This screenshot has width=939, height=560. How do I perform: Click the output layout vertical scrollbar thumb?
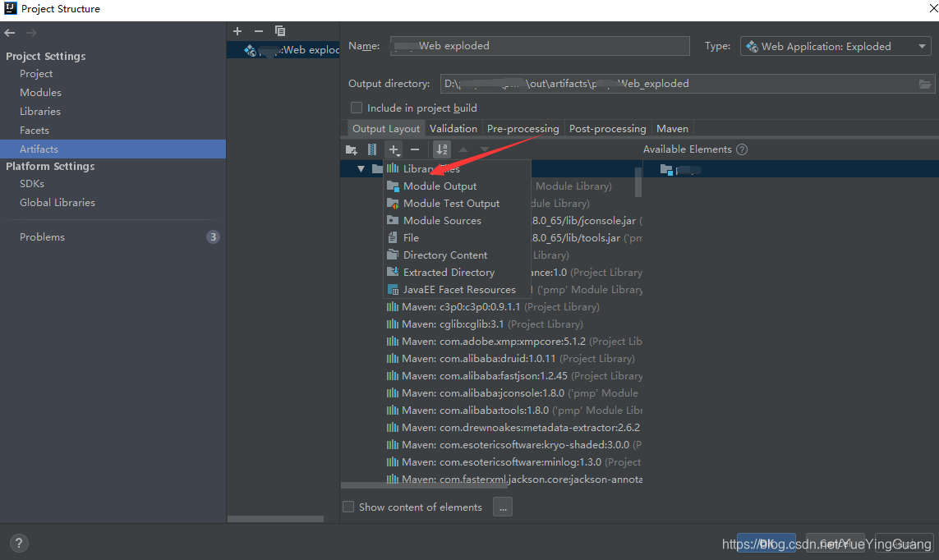click(638, 181)
